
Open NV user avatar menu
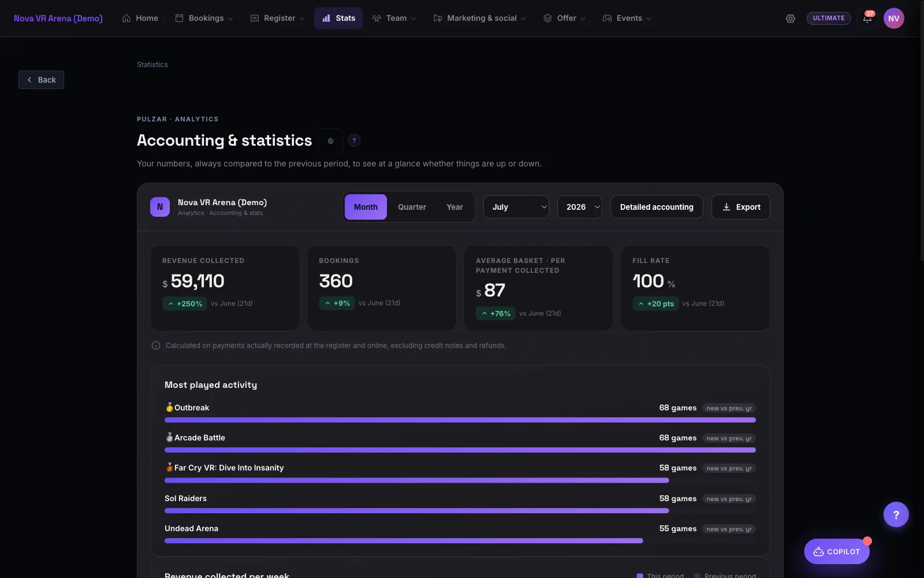point(893,18)
